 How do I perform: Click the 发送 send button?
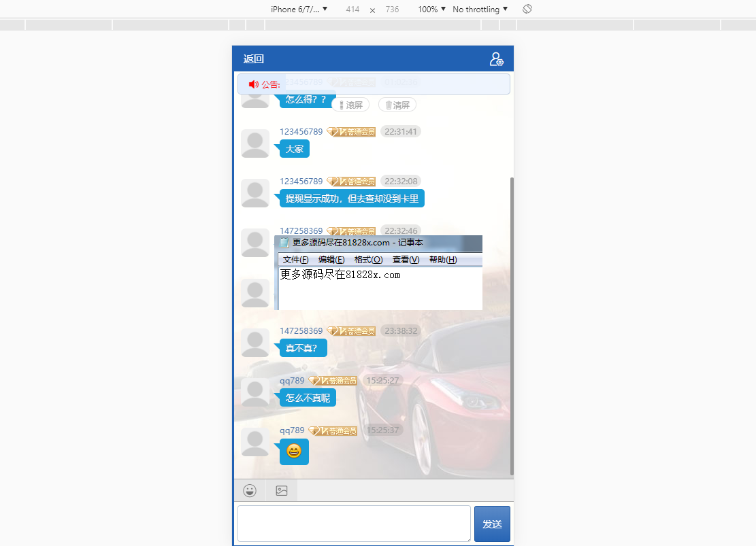[x=492, y=524]
